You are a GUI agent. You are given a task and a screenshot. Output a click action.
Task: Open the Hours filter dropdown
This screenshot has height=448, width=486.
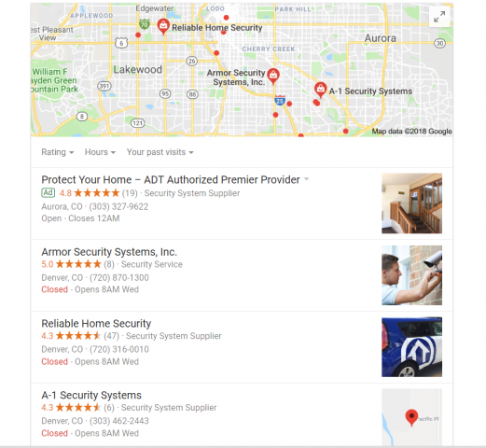pyautogui.click(x=100, y=152)
